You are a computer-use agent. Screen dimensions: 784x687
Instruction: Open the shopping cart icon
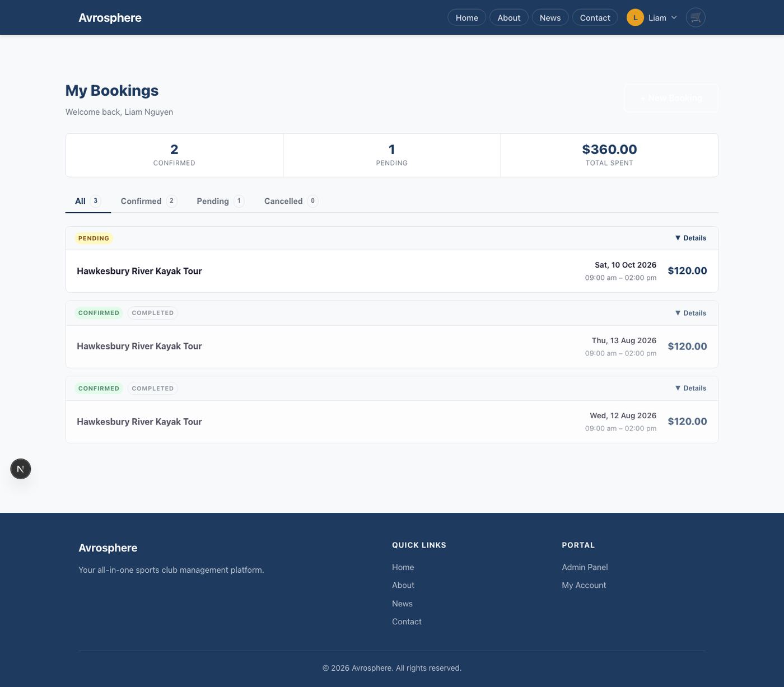pyautogui.click(x=696, y=17)
